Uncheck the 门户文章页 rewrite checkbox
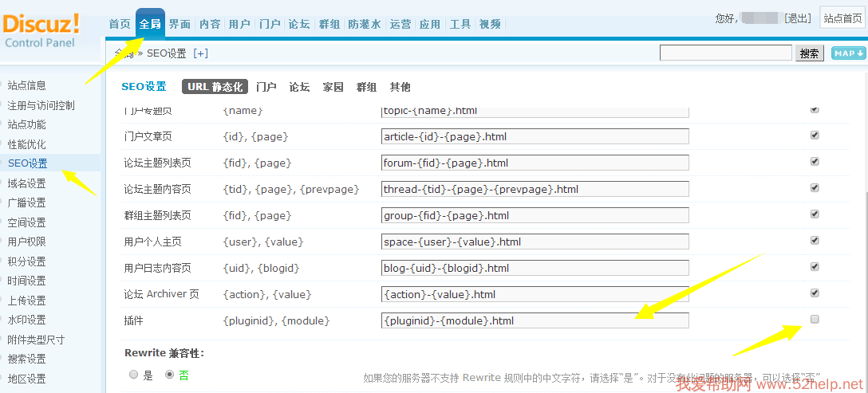 [x=815, y=136]
